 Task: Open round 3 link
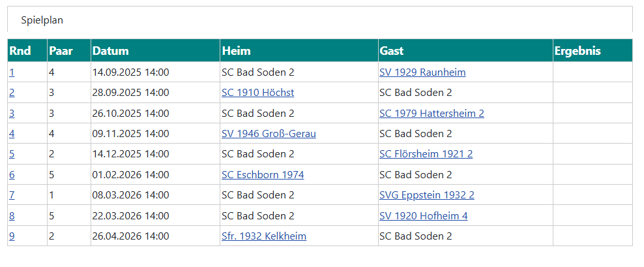pos(12,114)
